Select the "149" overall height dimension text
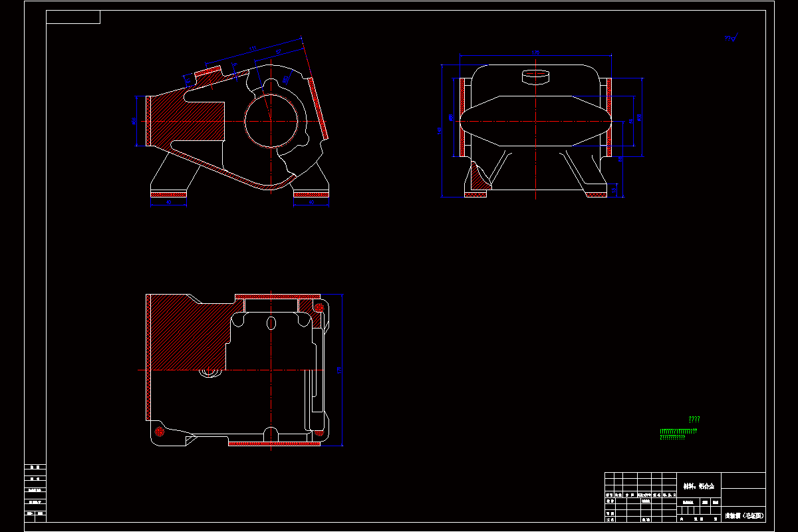Viewport: 798px width, 532px height. 440,130
